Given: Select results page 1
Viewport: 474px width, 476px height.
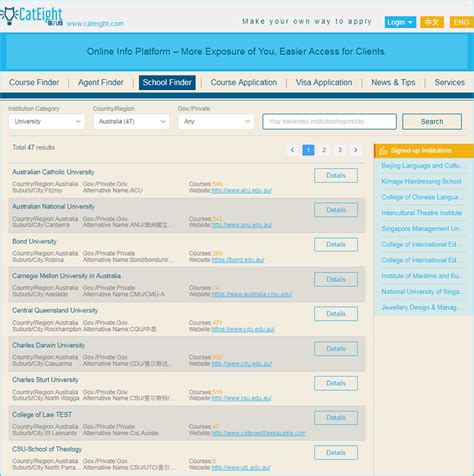Looking at the screenshot, I should [308, 150].
